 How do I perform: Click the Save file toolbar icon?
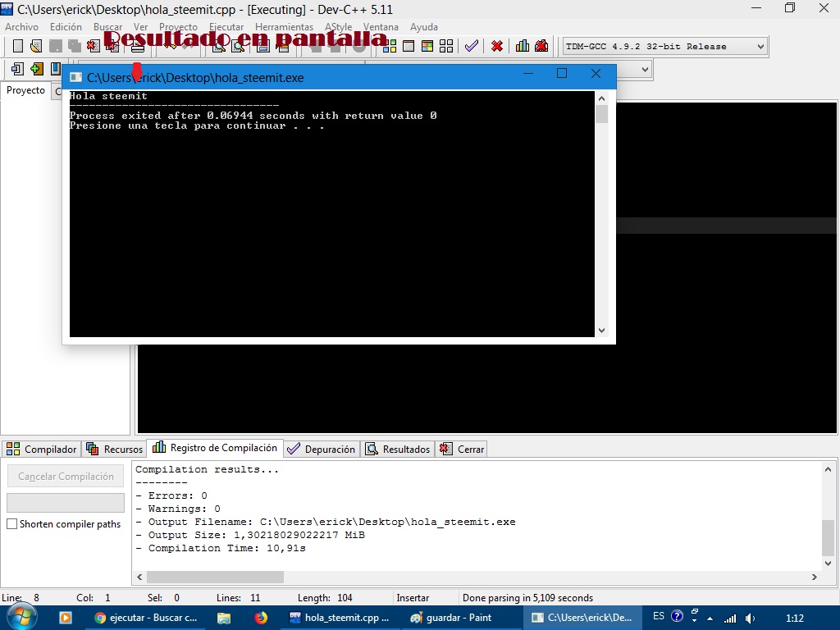[55, 46]
